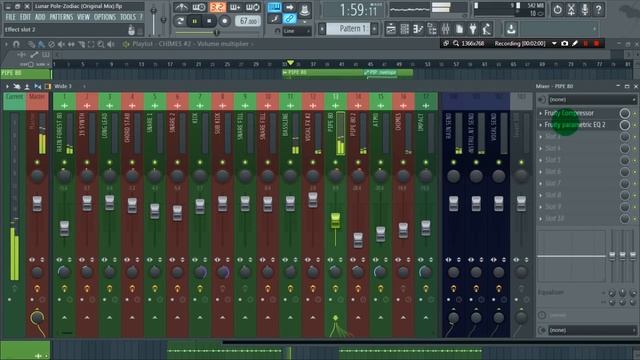
Task: Open the FILE menu
Action: click(10, 17)
